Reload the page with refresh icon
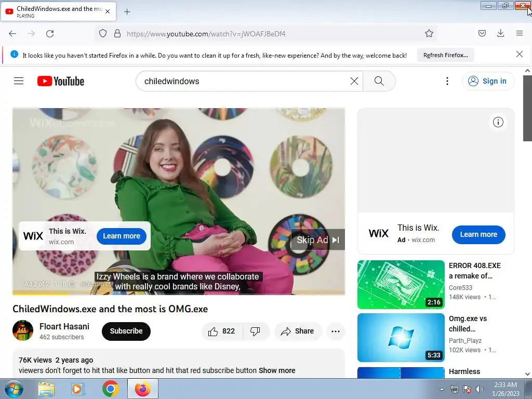Viewport: 532px width, 399px height. point(50,34)
